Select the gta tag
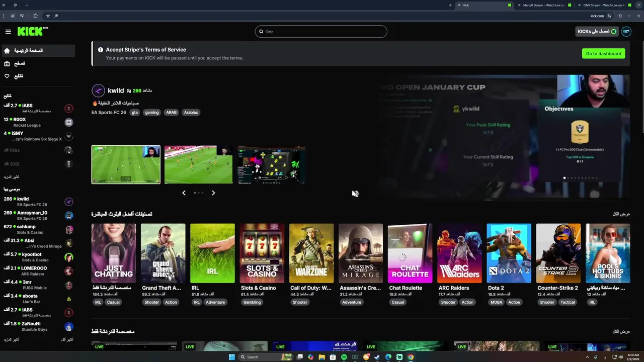The height and width of the screenshot is (362, 644). (x=135, y=113)
